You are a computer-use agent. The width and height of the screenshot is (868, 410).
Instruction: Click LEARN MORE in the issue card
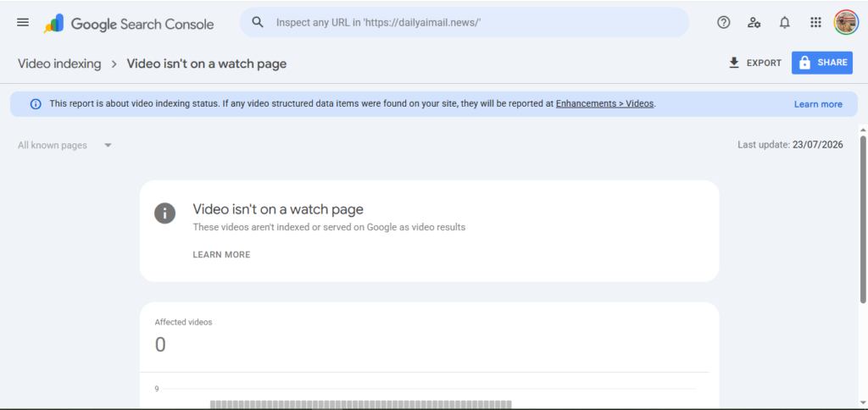(221, 254)
